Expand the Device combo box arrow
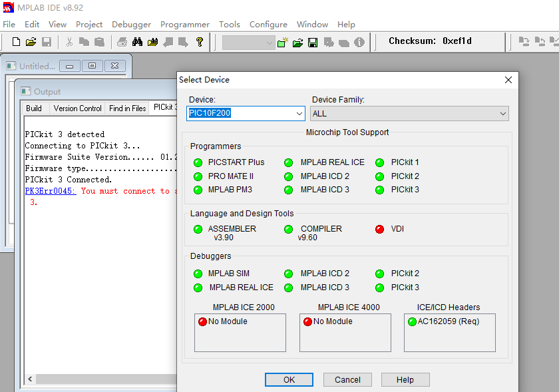 [299, 113]
